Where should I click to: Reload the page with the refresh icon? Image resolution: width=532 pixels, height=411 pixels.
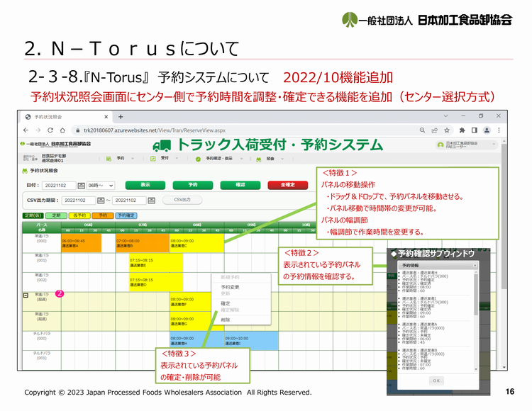pyautogui.click(x=50, y=130)
